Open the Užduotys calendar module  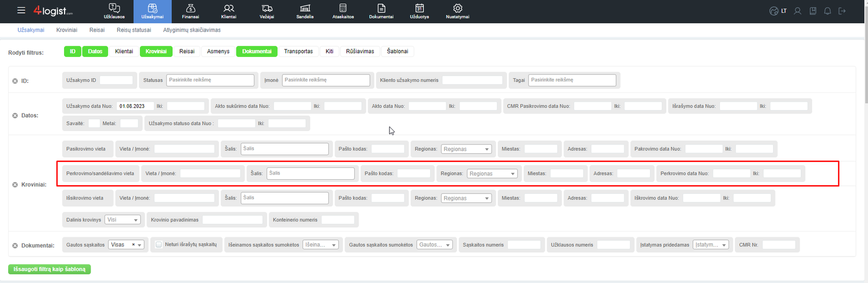pyautogui.click(x=419, y=11)
